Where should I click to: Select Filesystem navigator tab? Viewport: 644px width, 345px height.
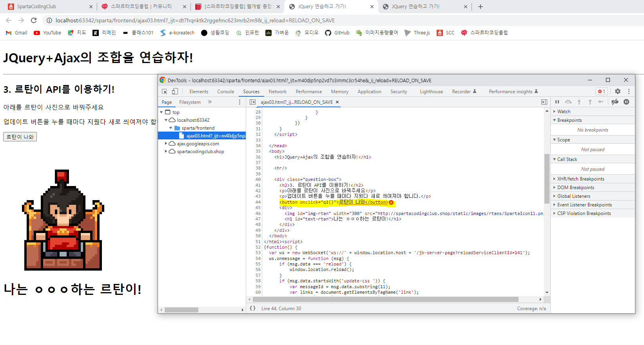(x=190, y=102)
